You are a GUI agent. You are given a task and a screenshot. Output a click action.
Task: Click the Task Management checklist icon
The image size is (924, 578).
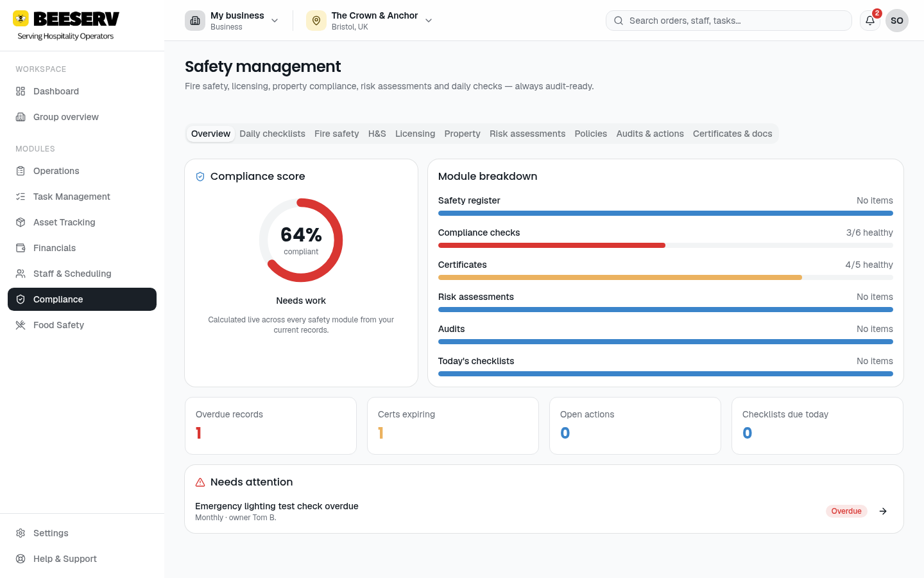pyautogui.click(x=21, y=197)
